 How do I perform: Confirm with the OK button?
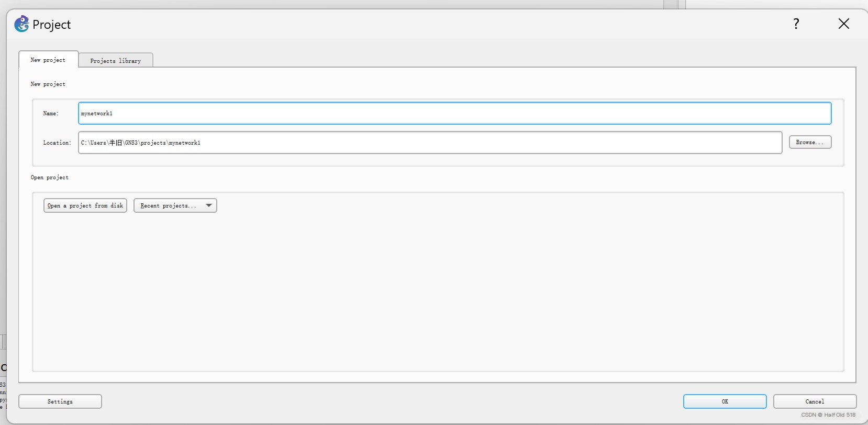(725, 401)
